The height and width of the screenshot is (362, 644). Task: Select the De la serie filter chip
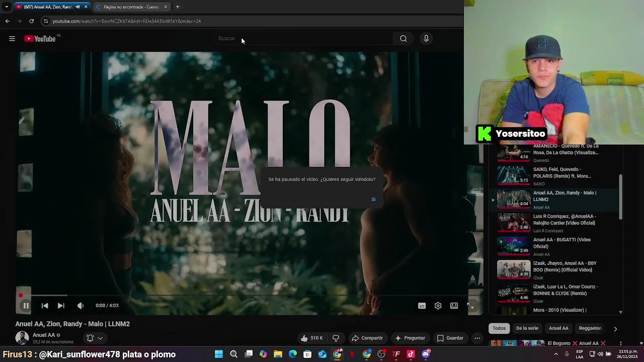pos(527,328)
